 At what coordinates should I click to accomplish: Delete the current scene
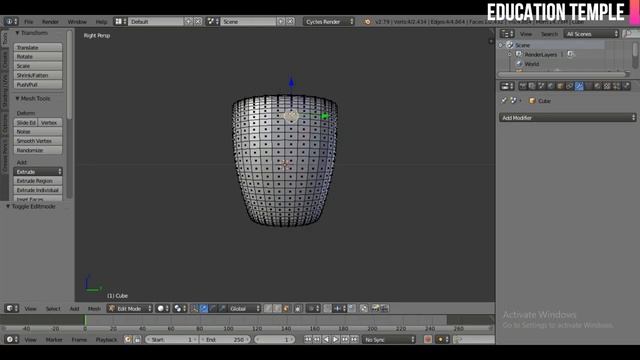(290, 21)
